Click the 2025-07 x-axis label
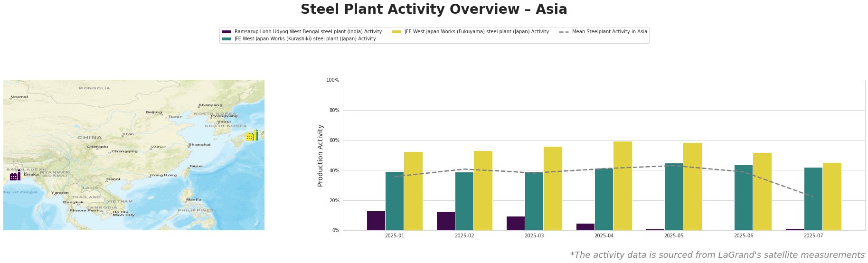The height and width of the screenshot is (263, 868). coord(813,235)
